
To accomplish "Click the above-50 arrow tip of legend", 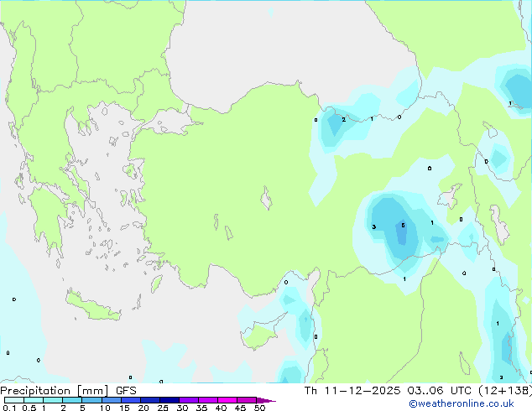I will pos(266,400).
